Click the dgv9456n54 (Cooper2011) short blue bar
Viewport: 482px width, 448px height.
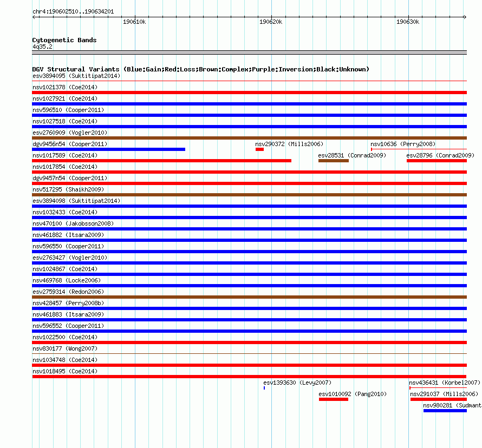[109, 149]
